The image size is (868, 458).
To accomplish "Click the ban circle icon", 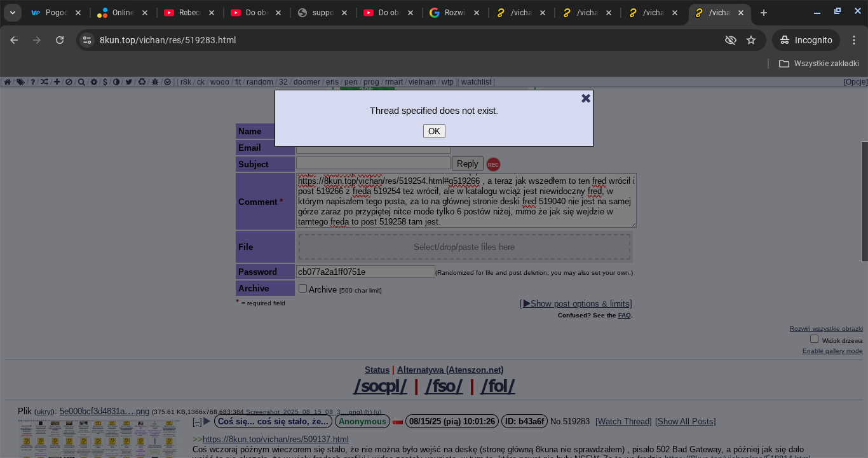I will click(69, 82).
